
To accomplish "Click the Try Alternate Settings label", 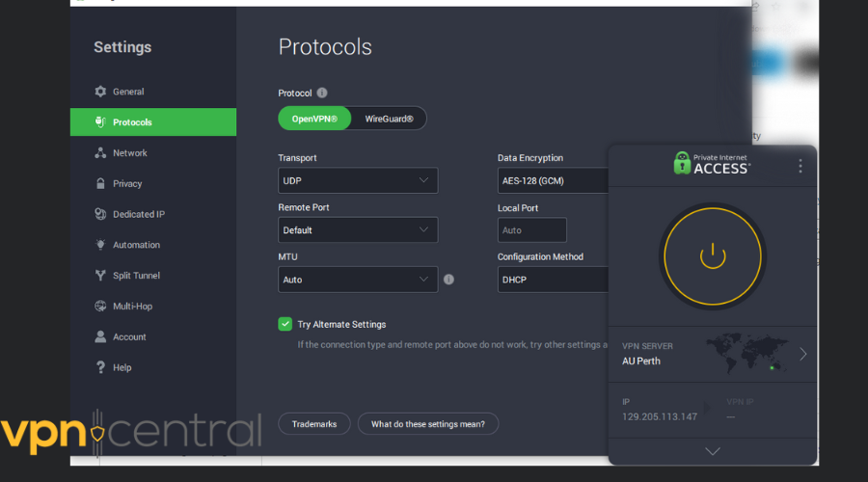I will pos(341,324).
